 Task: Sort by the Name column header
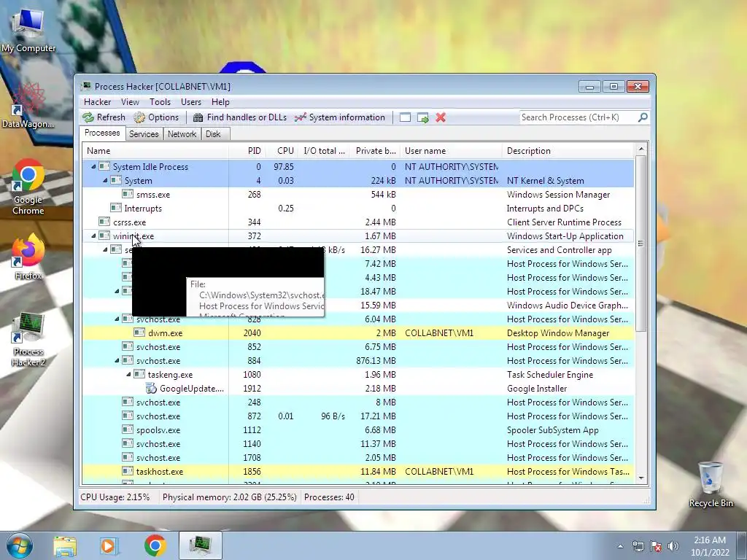pos(155,151)
